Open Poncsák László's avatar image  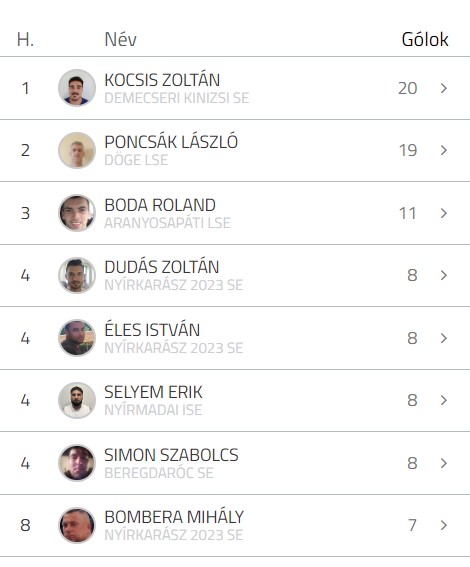pos(77,150)
